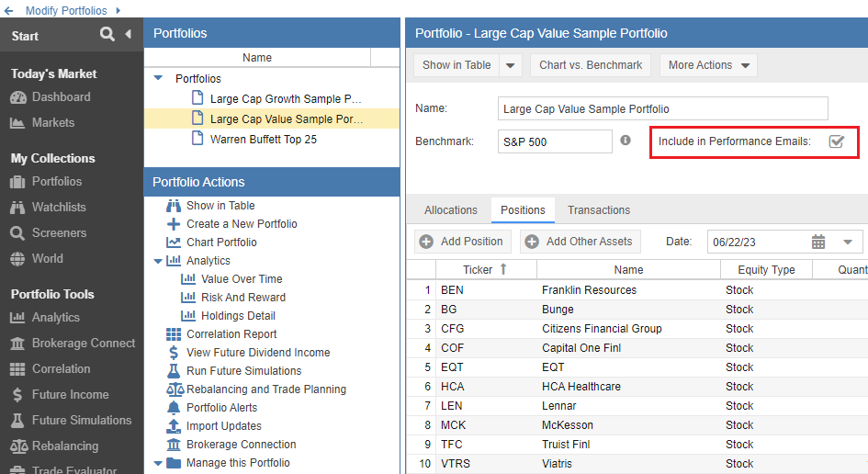868x474 pixels.
Task: Click the back arrow before Modify Portfolios
Action: (8, 10)
